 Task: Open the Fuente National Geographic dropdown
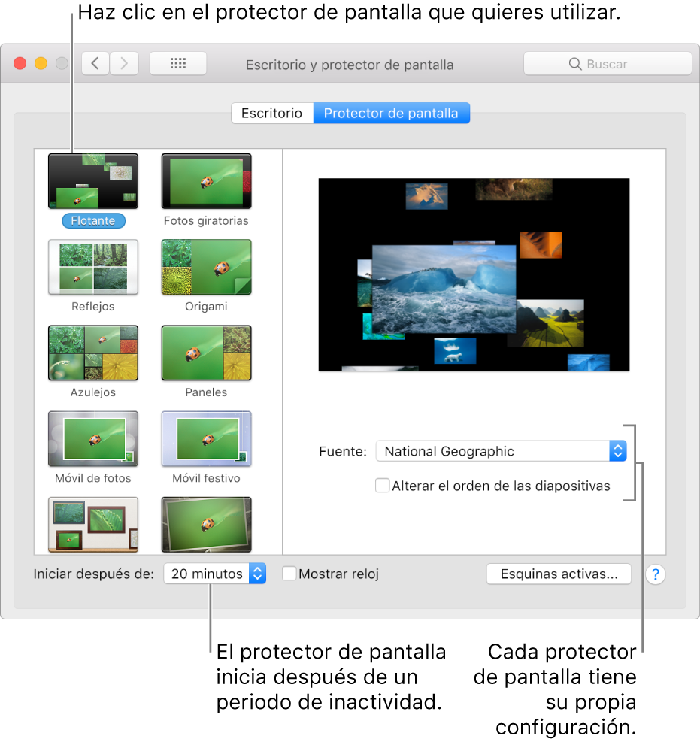tap(501, 451)
